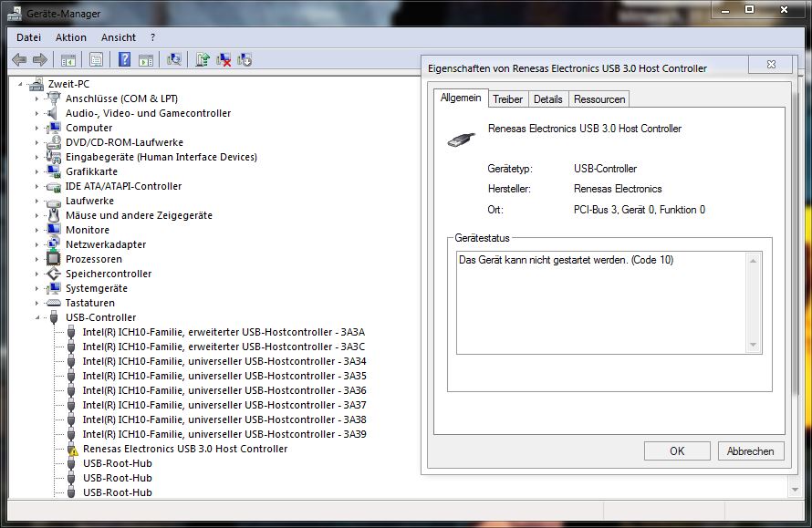Click the Mäuse und andere Zeigegeräte icon
This screenshot has height=528, width=812.
pos(54,215)
